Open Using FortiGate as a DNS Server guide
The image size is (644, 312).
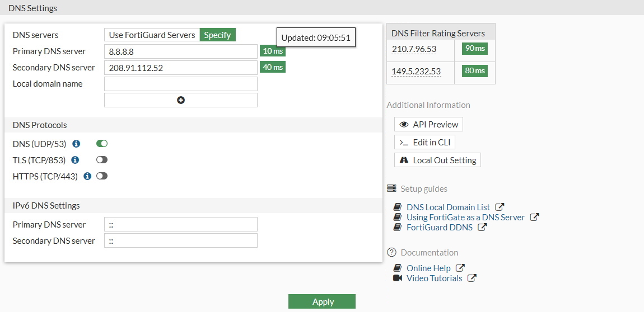(465, 218)
